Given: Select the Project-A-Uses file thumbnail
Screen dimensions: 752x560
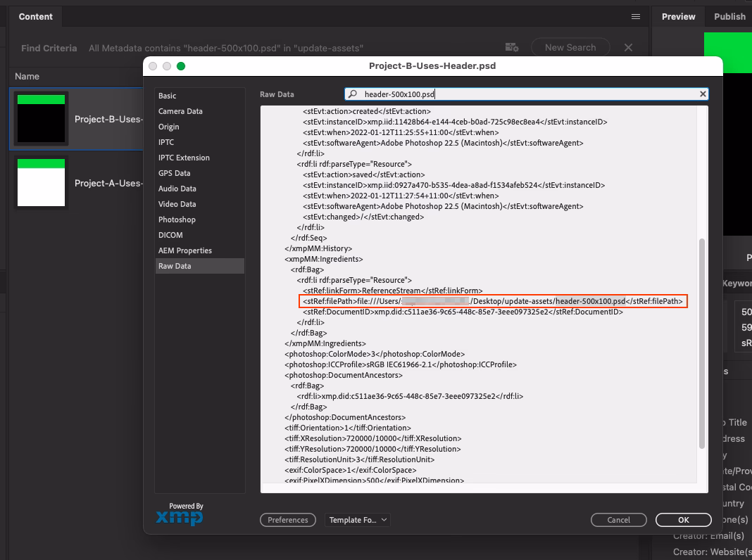Looking at the screenshot, I should tap(40, 182).
